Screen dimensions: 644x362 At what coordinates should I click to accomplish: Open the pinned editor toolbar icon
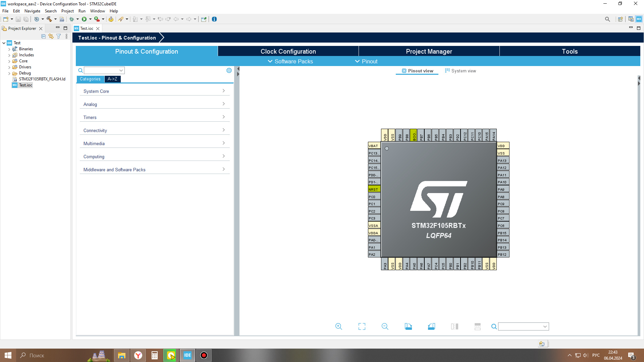[x=204, y=19]
